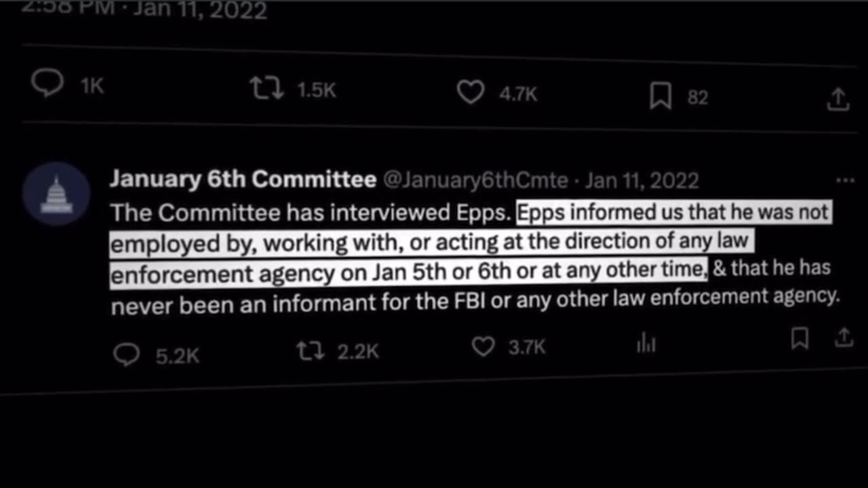Like the committee tweet with 3.7K likes

(483, 347)
